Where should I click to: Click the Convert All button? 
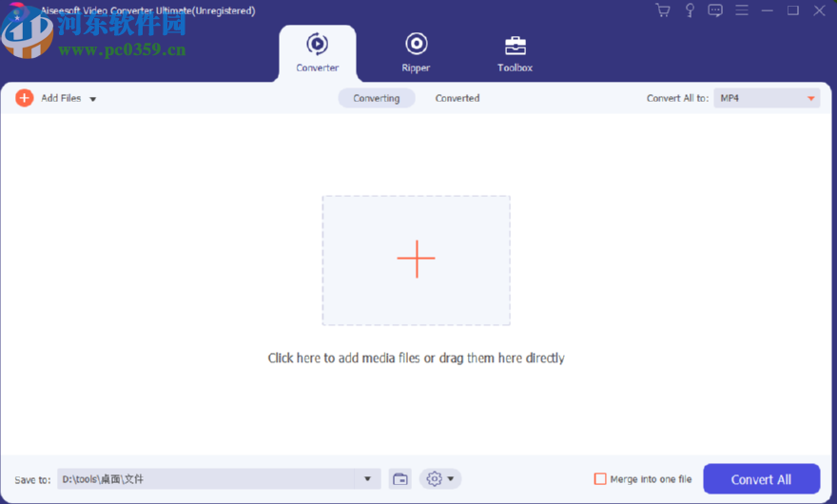click(x=761, y=479)
